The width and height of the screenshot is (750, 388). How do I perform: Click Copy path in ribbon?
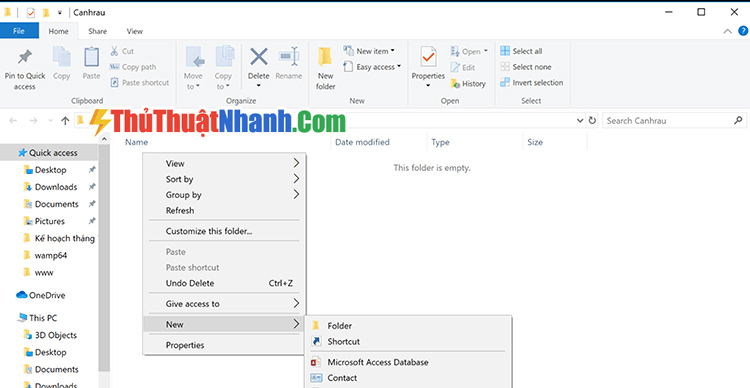pos(133,67)
